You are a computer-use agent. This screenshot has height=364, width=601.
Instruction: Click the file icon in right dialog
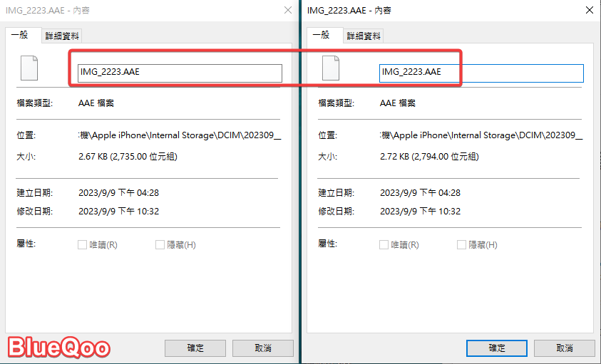point(331,68)
